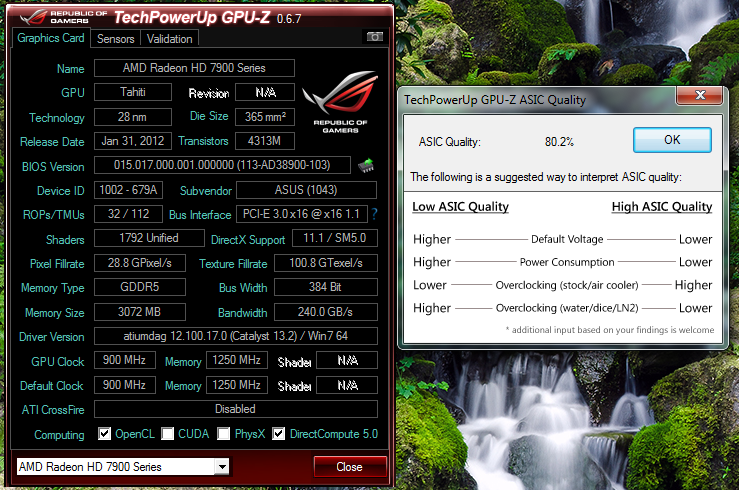Click the Default Clock row Shader value N/A
Image resolution: width=739 pixels, height=490 pixels.
point(347,385)
